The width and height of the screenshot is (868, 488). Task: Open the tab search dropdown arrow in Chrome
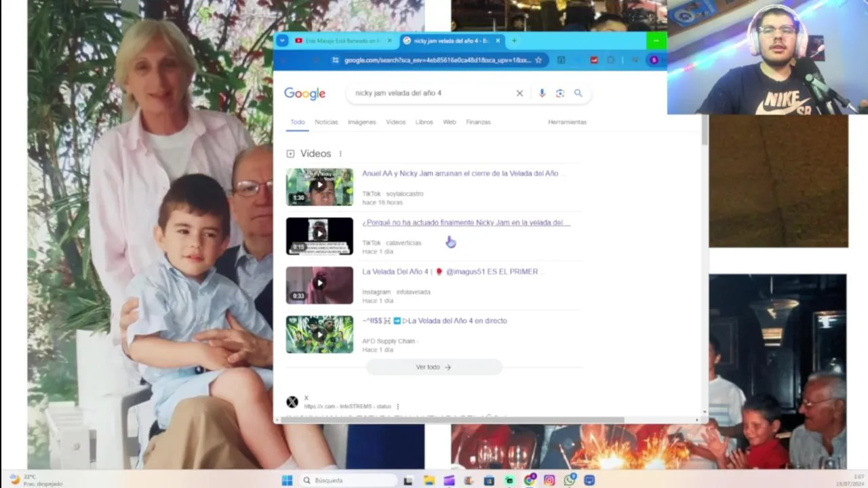click(x=282, y=41)
